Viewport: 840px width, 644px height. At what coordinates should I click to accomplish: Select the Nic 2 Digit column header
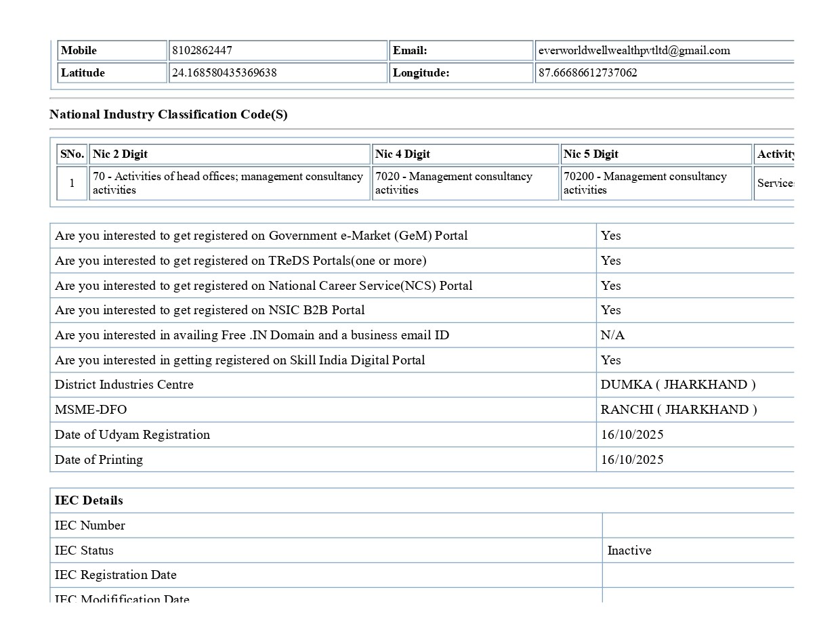click(x=120, y=154)
